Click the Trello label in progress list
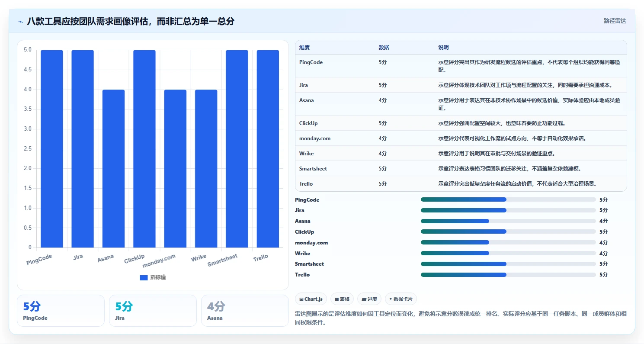The image size is (644, 344). pos(302,275)
